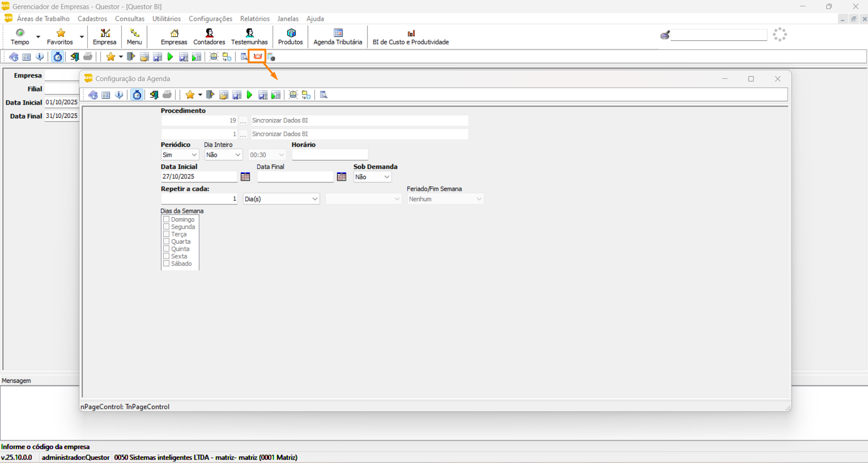Click the Testemunhas icon
Screen dimensions: 868x463
click(x=249, y=36)
